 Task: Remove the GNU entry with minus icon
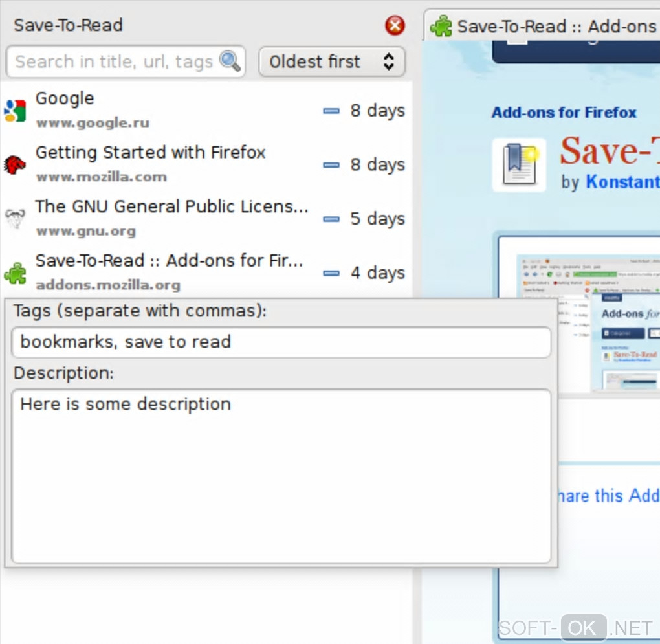(x=331, y=219)
